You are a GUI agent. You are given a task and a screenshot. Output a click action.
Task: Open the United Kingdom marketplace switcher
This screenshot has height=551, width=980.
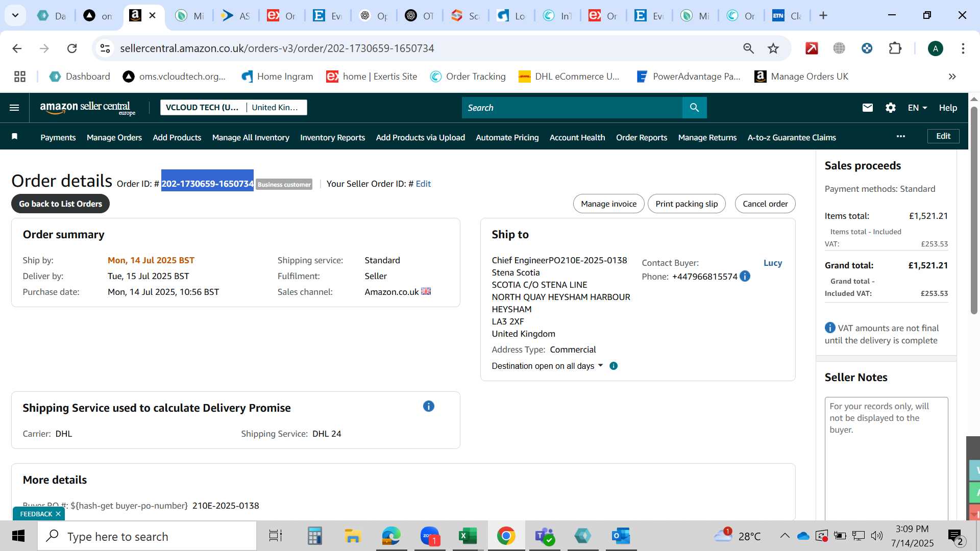276,107
